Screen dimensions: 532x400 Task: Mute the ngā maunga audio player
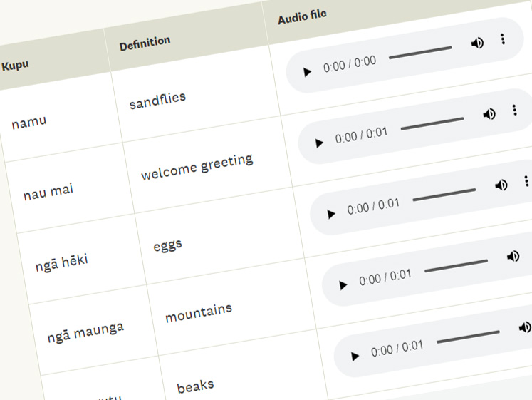513,256
